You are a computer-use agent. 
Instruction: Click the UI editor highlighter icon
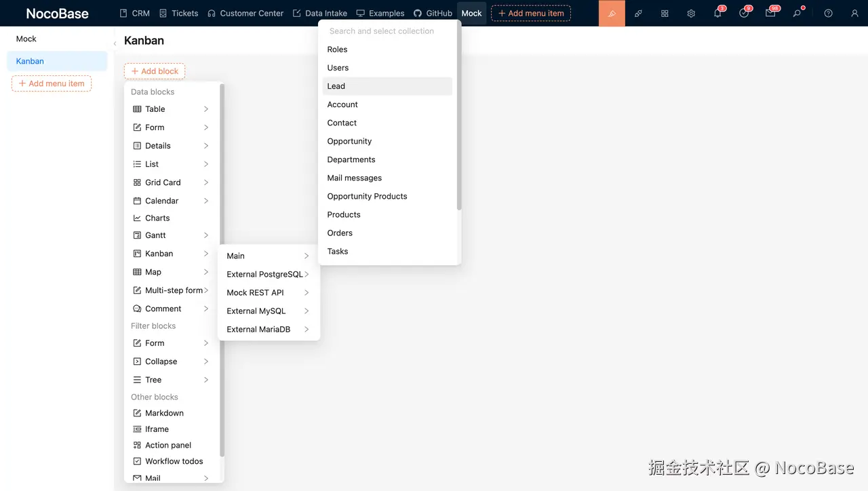click(x=611, y=13)
